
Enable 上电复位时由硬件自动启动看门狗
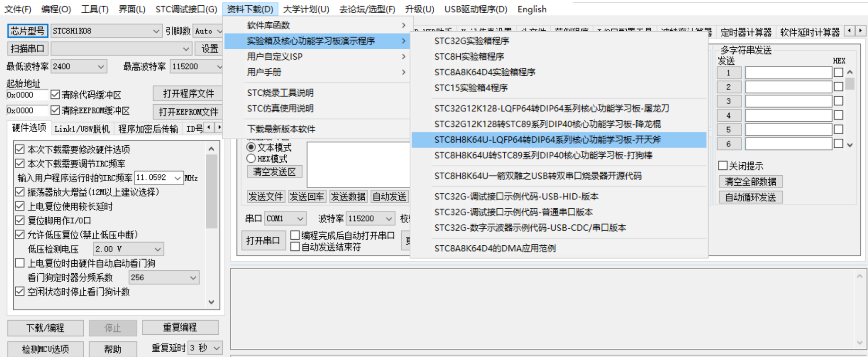[20, 263]
